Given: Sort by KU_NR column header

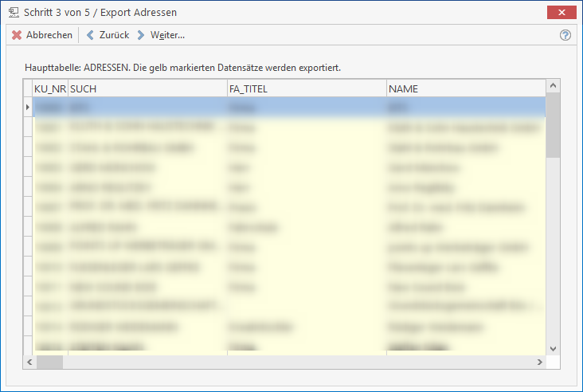Looking at the screenshot, I should click(49, 88).
